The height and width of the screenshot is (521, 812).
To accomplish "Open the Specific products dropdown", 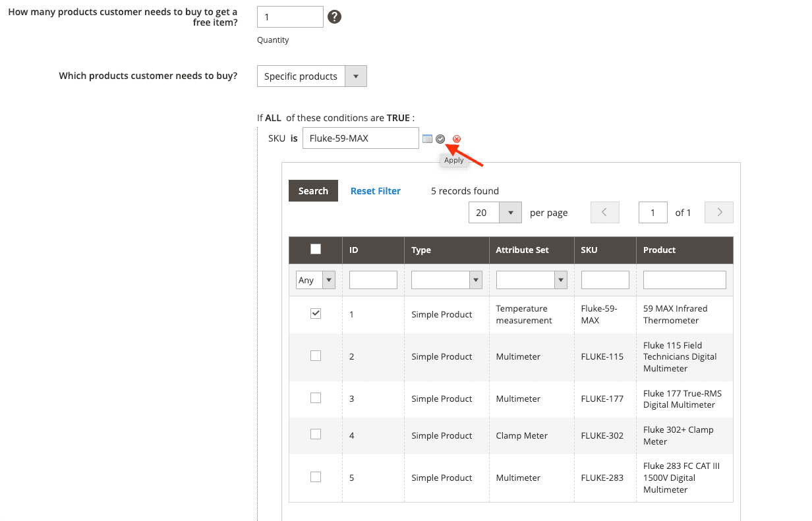I will pyautogui.click(x=312, y=76).
